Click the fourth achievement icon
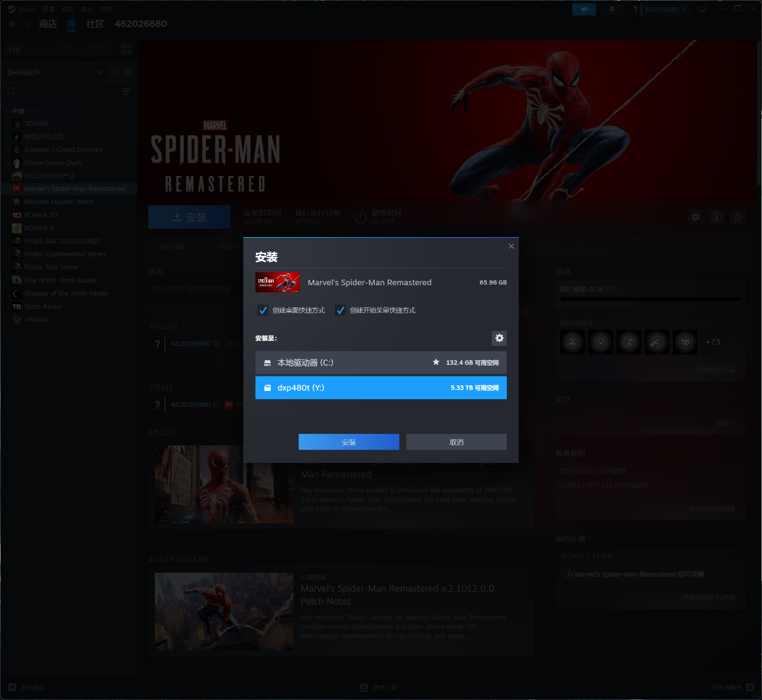The height and width of the screenshot is (700, 762). [x=657, y=342]
